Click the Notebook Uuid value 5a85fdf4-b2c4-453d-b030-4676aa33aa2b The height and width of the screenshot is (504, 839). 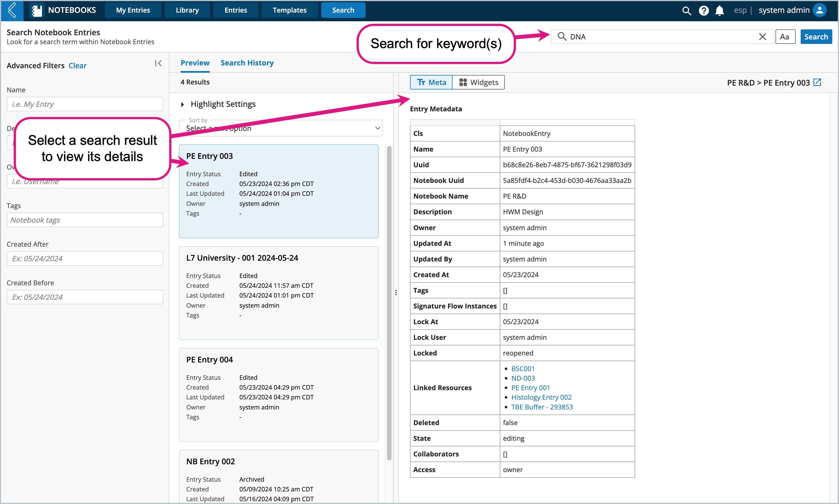pyautogui.click(x=567, y=180)
